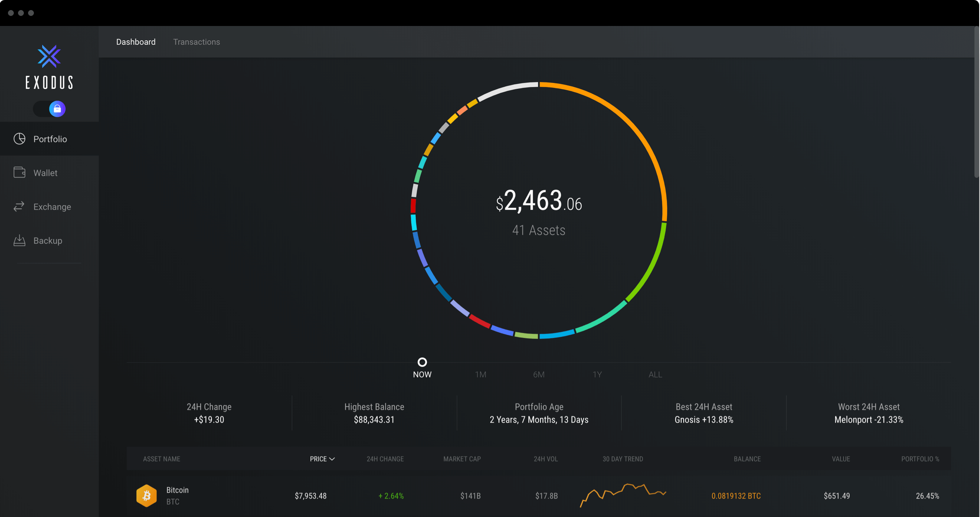Click Bitcoin's 30 day trend sparkline
The height and width of the screenshot is (517, 980).
coord(623,494)
